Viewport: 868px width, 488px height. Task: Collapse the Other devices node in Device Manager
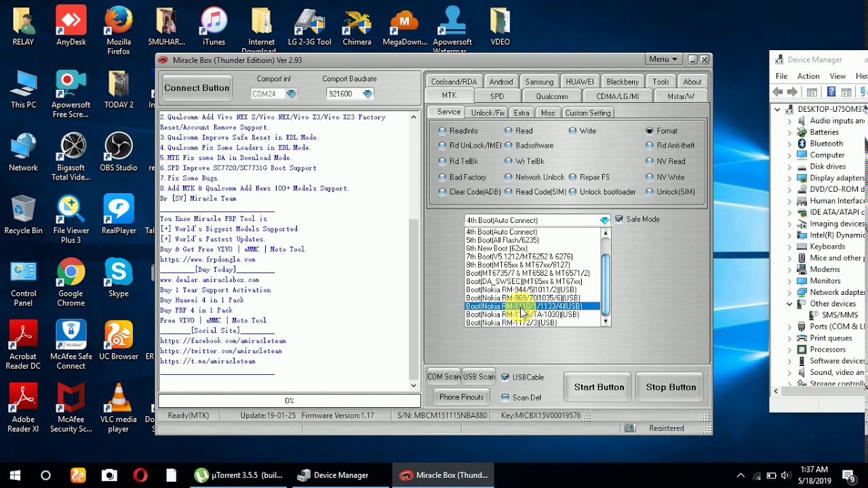(x=789, y=304)
